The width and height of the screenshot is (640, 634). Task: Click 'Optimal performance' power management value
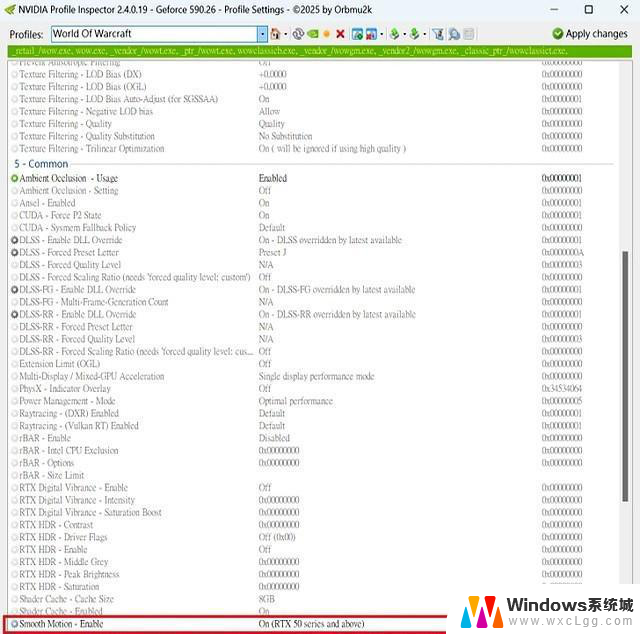(x=296, y=401)
